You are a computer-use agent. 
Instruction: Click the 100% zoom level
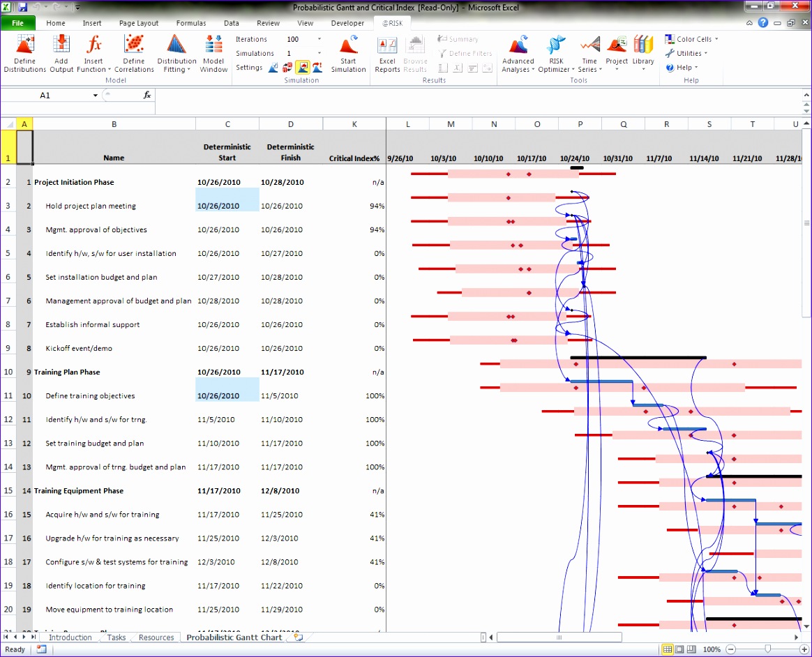pyautogui.click(x=712, y=649)
